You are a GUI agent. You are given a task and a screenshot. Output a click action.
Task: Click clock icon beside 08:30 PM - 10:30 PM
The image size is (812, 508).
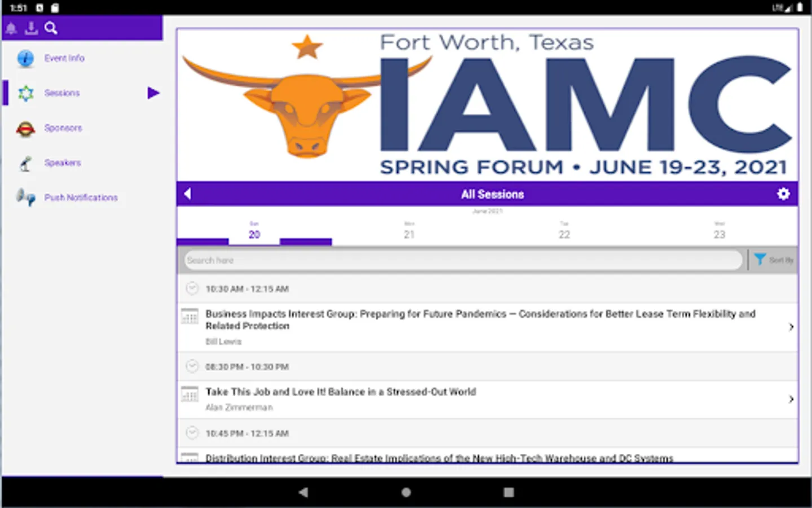click(192, 366)
